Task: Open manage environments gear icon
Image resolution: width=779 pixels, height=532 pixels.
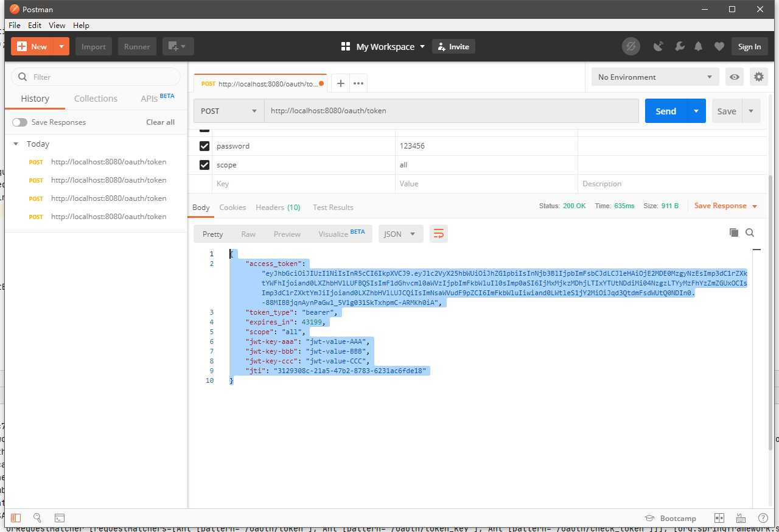Action: (x=758, y=77)
